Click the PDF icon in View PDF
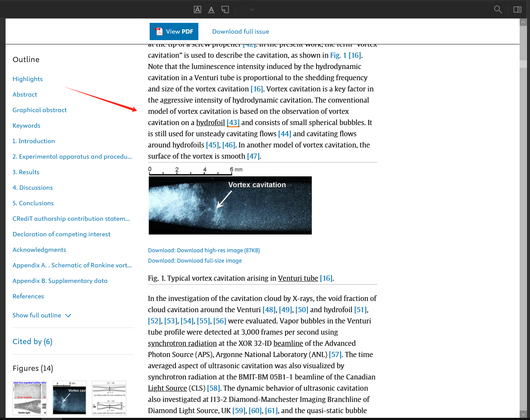530x420 pixels. click(159, 31)
